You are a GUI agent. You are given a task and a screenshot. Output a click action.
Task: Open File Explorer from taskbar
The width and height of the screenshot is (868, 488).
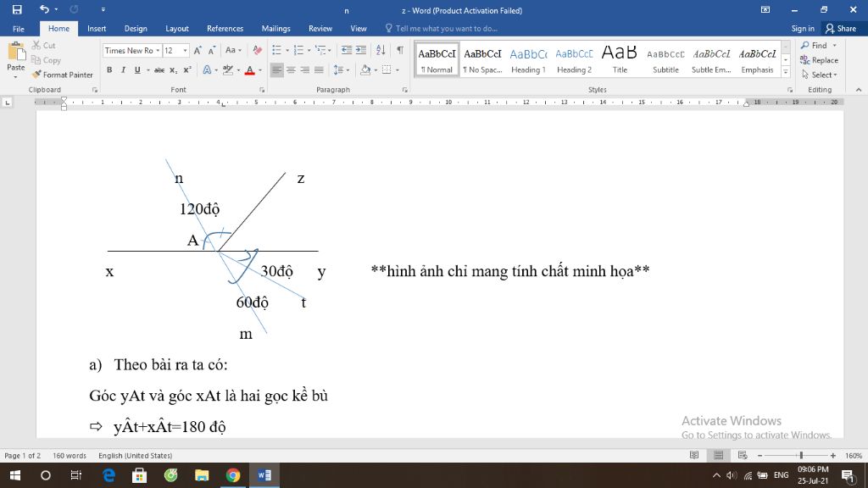point(202,475)
